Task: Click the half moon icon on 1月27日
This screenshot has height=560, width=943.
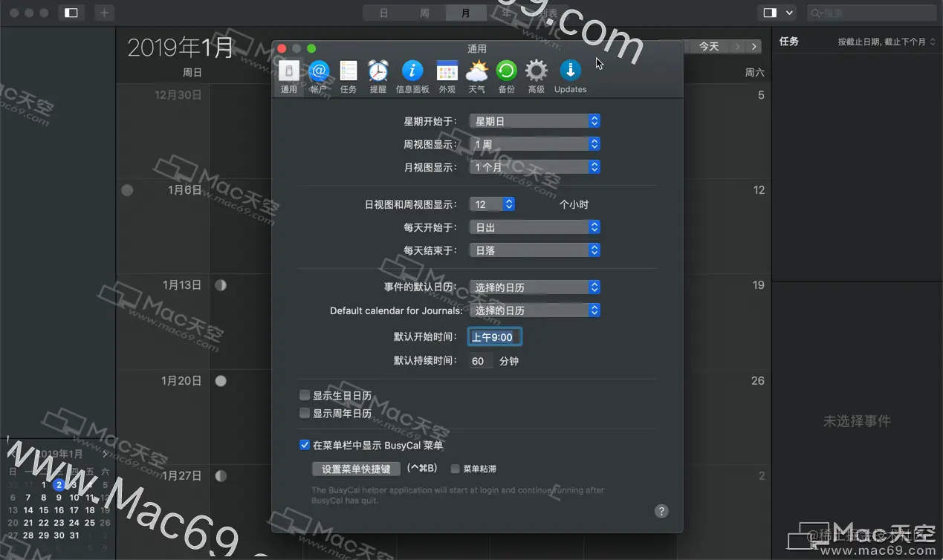Action: (x=221, y=476)
